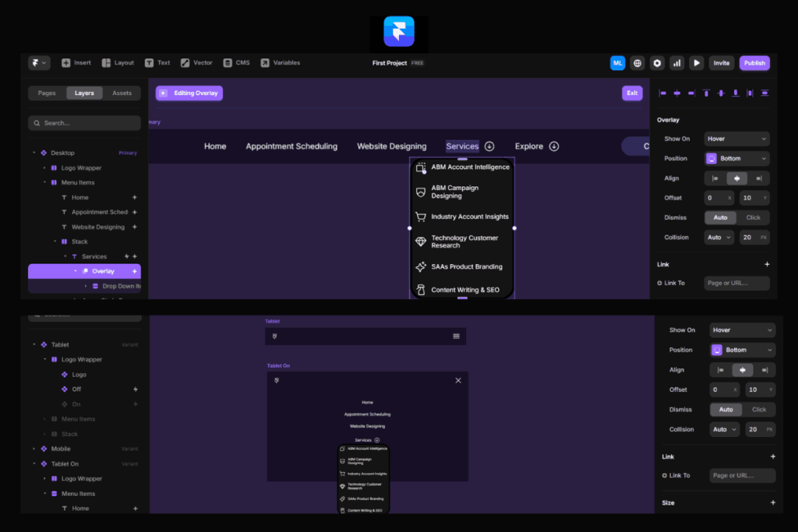Open the analytics bar chart icon
798x532 pixels.
(x=676, y=63)
